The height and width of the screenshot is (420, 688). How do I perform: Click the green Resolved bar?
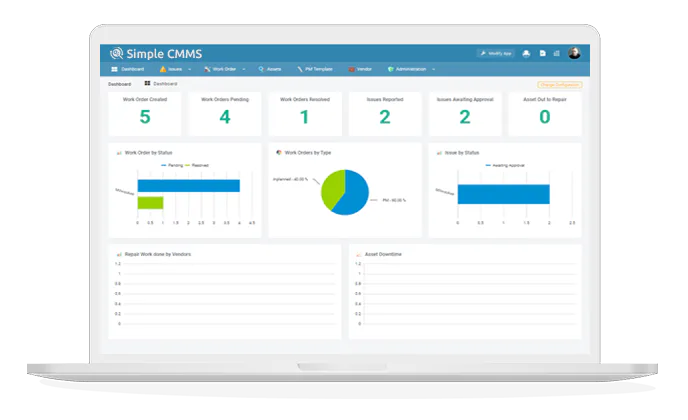click(150, 203)
